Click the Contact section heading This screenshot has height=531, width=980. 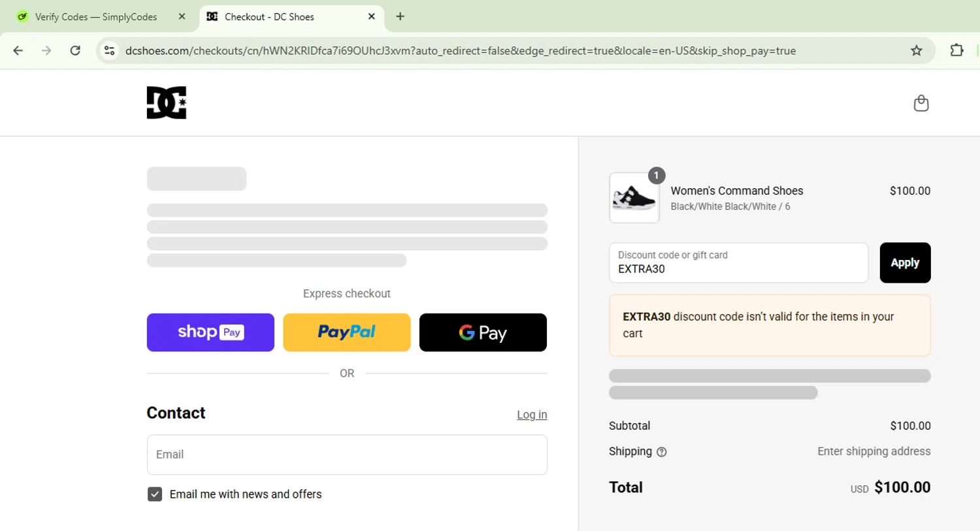[x=176, y=413]
